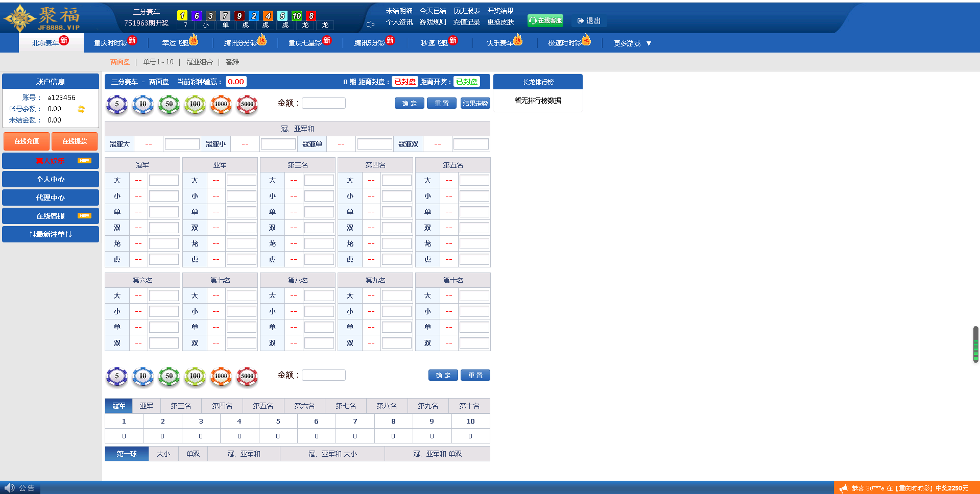Open the 冠亚组合 sub-tab
The height and width of the screenshot is (494, 980).
[x=199, y=62]
